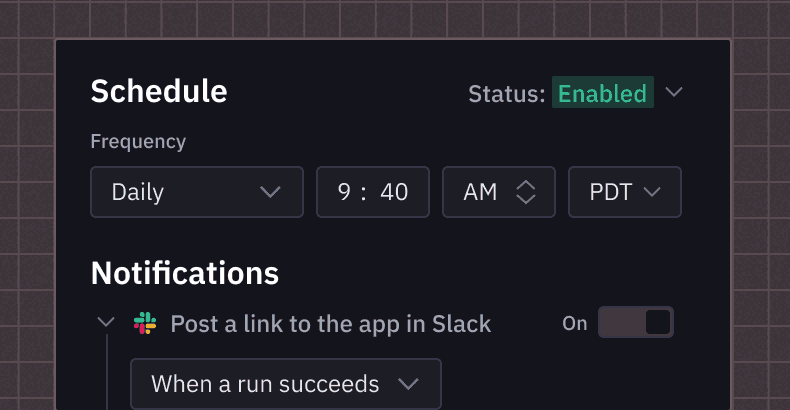This screenshot has height=410, width=790.
Task: Click the arrow icon in PDT selector
Action: (x=653, y=192)
